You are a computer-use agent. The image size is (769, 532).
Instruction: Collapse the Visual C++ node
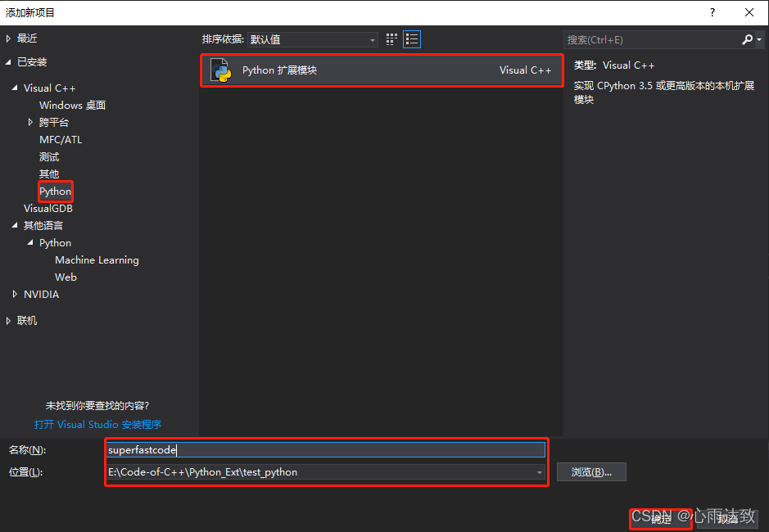pyautogui.click(x=15, y=88)
